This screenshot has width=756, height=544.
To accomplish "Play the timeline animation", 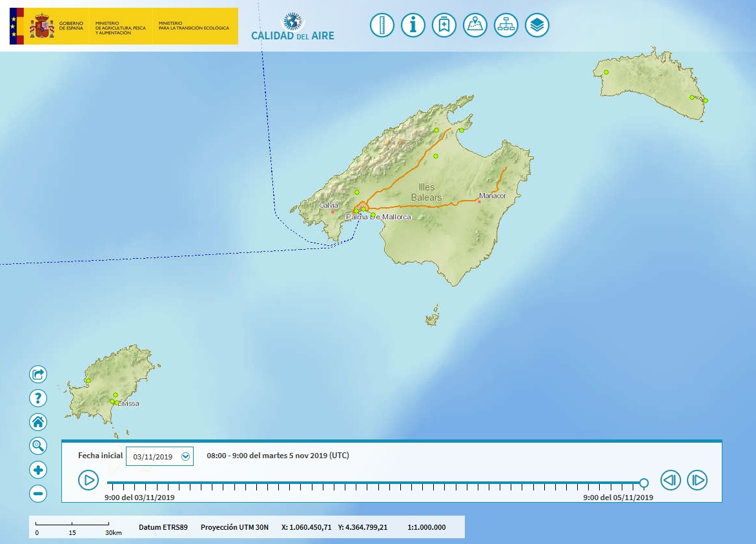I will point(88,480).
